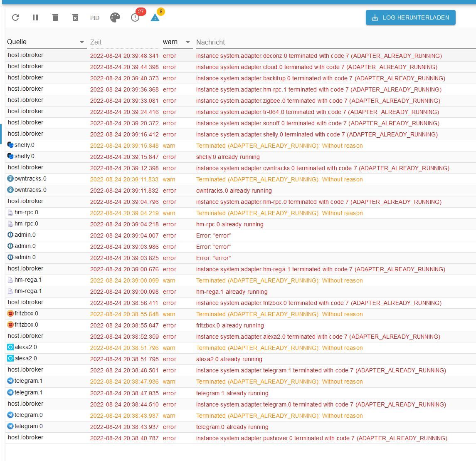Click 'hm-rega.1 already running' message
This screenshot has height=461, width=476.
[232, 292]
